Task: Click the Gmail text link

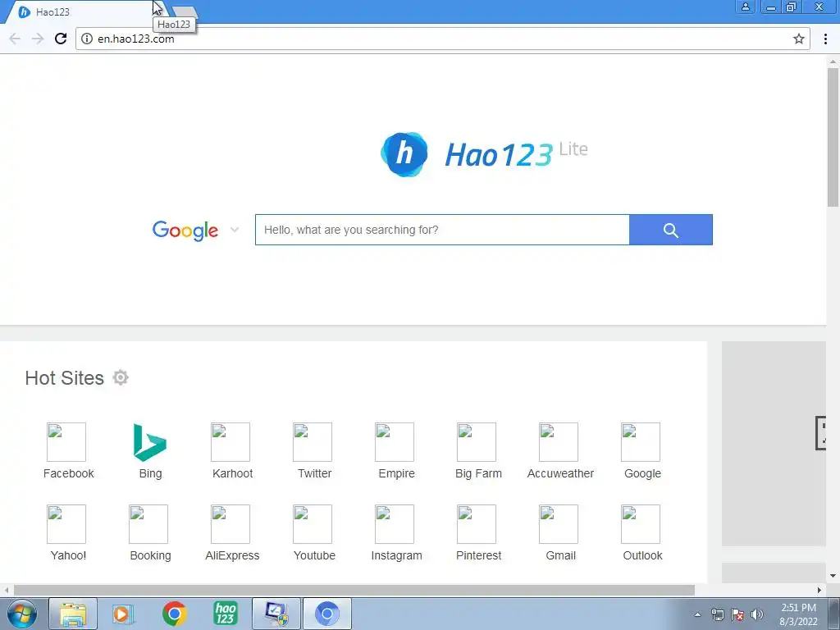Action: click(560, 555)
